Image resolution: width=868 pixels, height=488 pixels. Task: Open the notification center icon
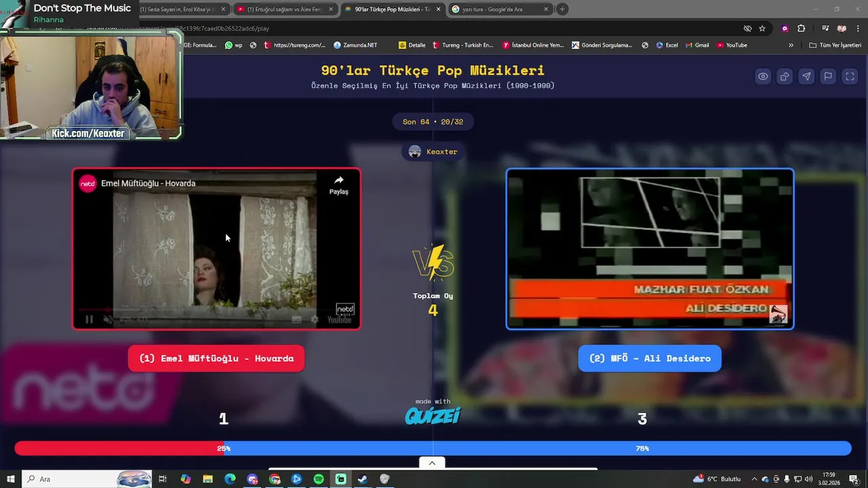[x=854, y=479]
